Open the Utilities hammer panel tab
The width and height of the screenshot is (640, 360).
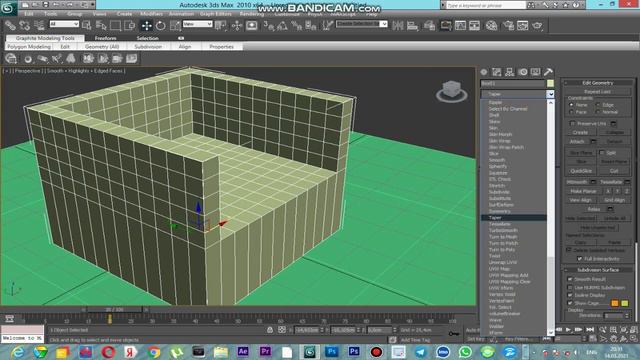(x=548, y=72)
